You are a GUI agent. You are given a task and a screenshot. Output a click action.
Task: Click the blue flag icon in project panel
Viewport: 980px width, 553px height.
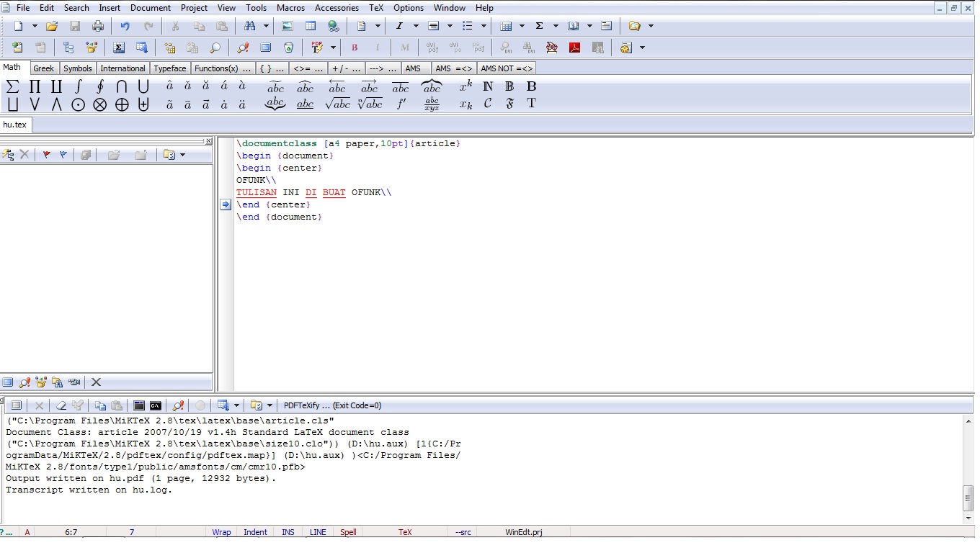(x=63, y=155)
